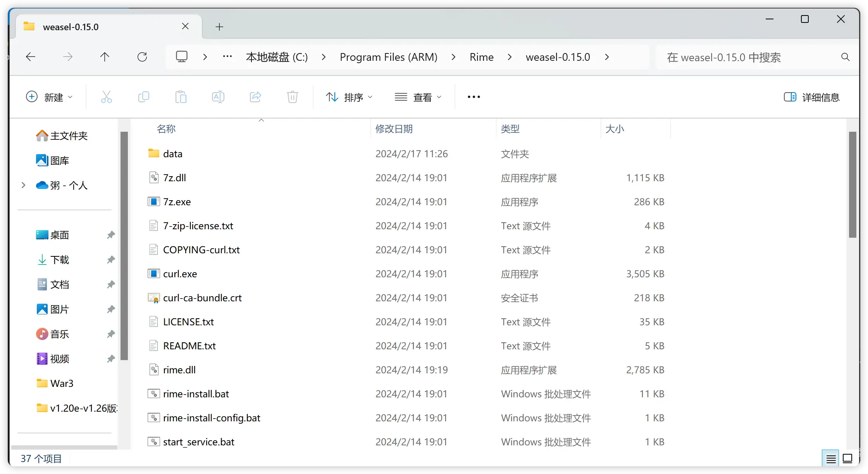Open the 新建 dropdown menu
Image resolution: width=868 pixels, height=474 pixels.
click(x=49, y=97)
